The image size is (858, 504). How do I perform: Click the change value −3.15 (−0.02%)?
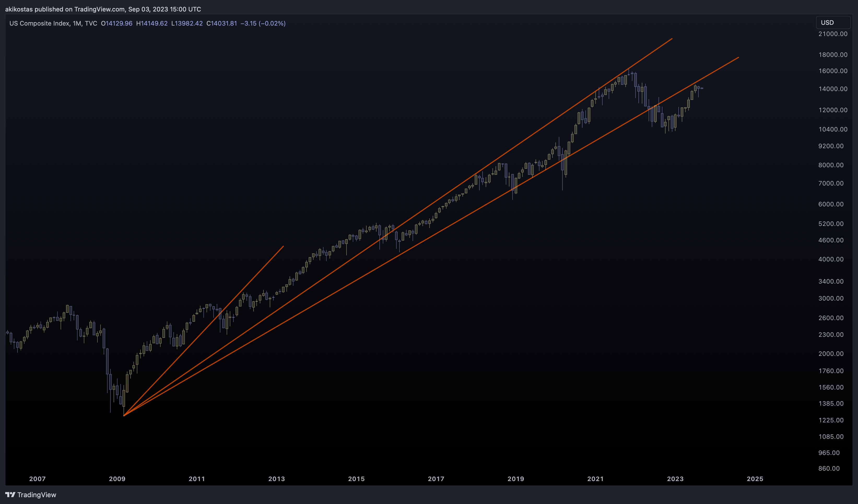click(263, 23)
